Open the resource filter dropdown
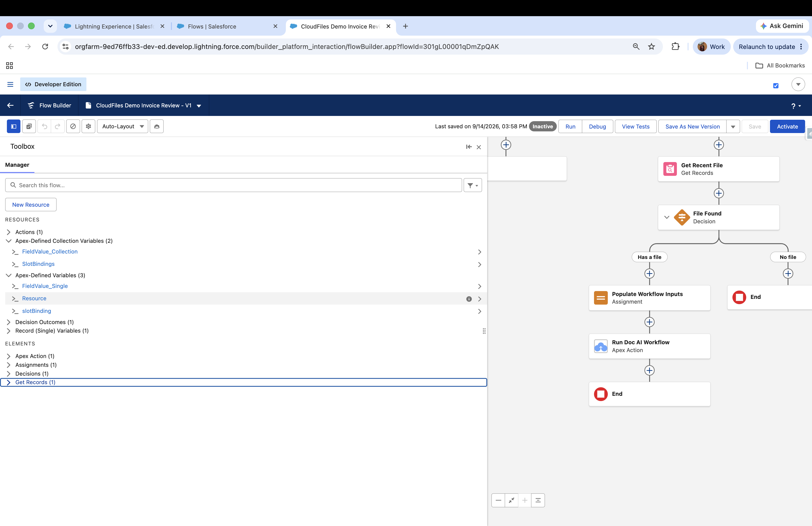812x526 pixels. coord(472,185)
